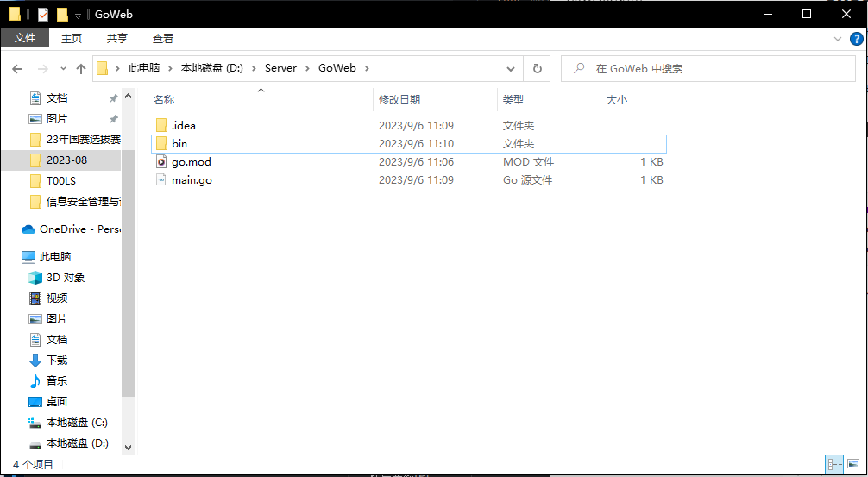The image size is (868, 477).
Task: Click the Up one level arrow
Action: [81, 68]
